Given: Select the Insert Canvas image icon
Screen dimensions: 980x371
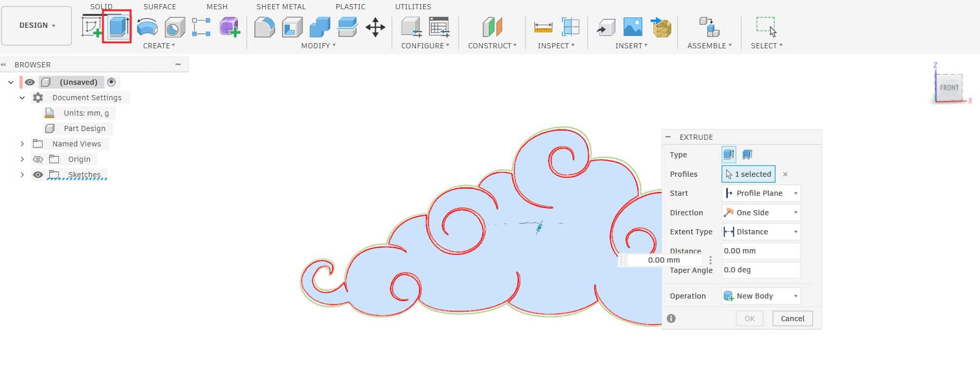Looking at the screenshot, I should click(633, 27).
